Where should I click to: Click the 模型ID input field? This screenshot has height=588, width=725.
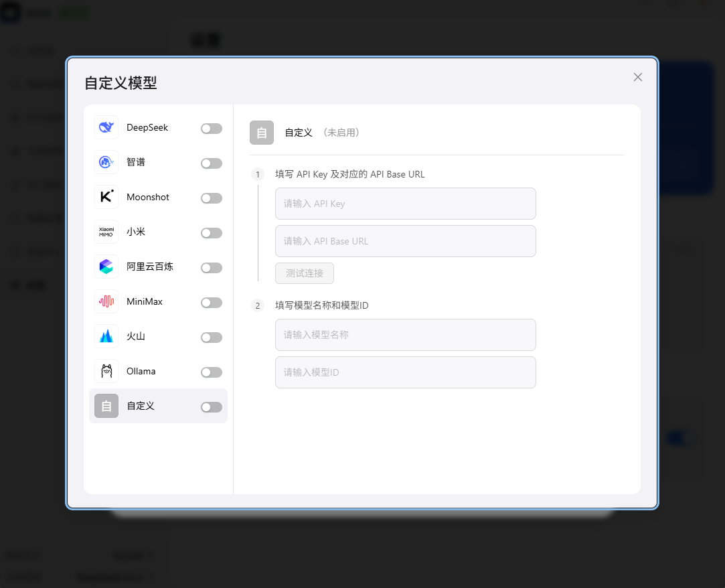405,372
